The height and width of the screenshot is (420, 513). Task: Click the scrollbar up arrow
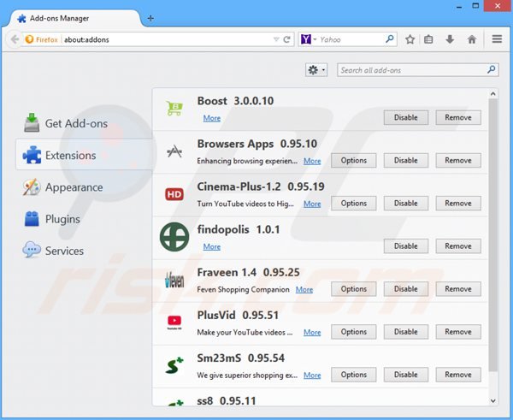click(493, 94)
